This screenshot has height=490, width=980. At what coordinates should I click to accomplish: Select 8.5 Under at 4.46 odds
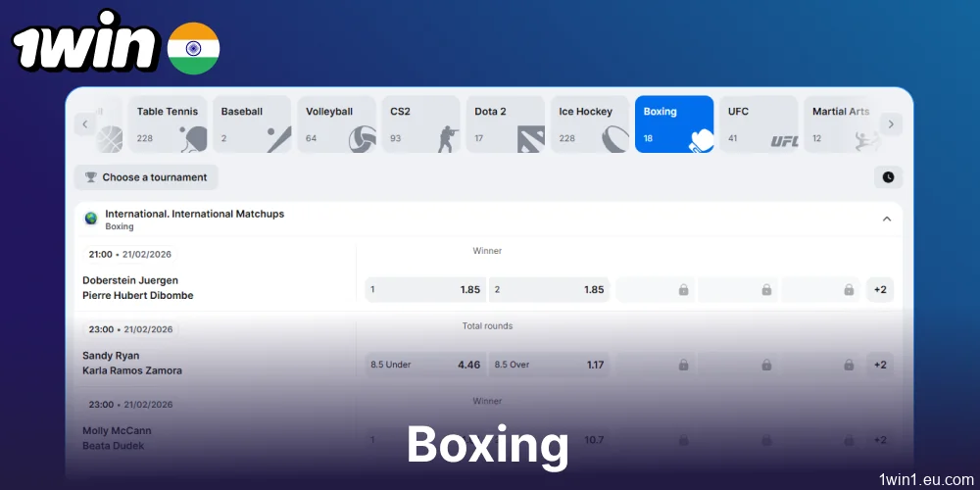[x=425, y=365]
